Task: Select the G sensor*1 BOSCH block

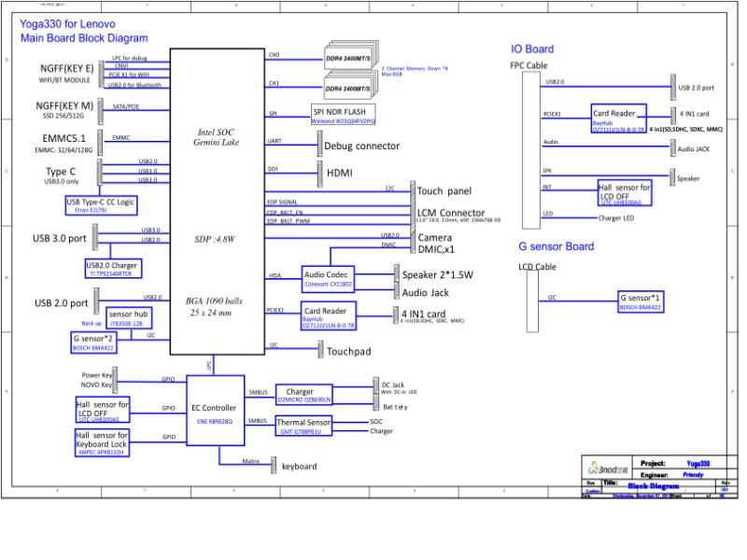Action: point(641,301)
